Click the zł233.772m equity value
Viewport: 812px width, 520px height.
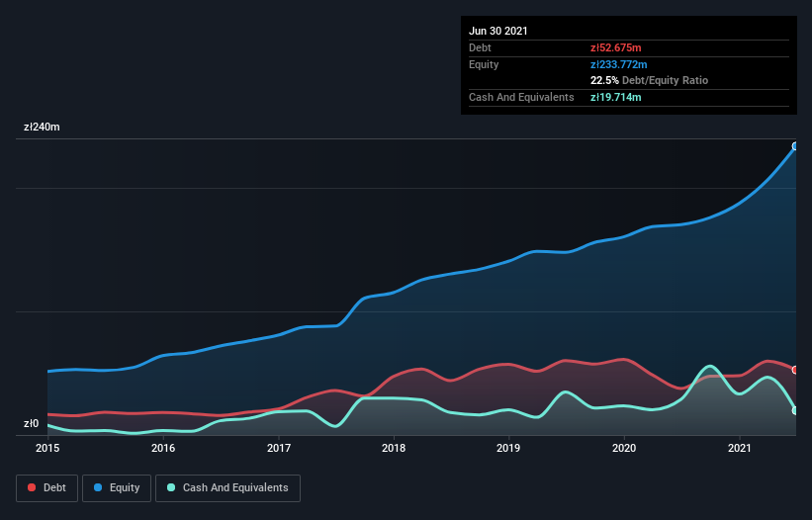point(619,64)
